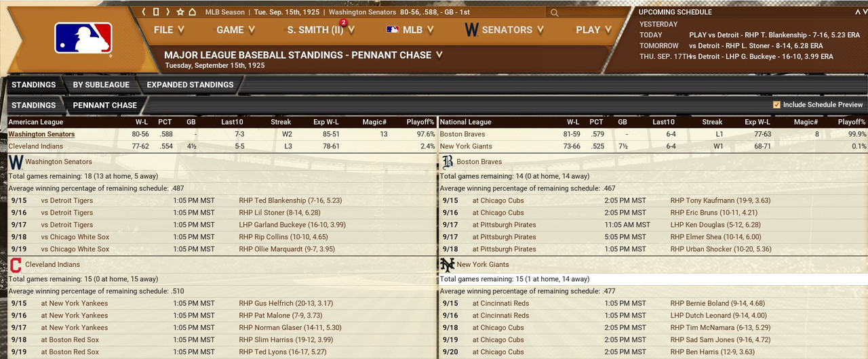Click Gus Helfrich pitcher link
The width and height of the screenshot is (868, 359).
pos(286,303)
